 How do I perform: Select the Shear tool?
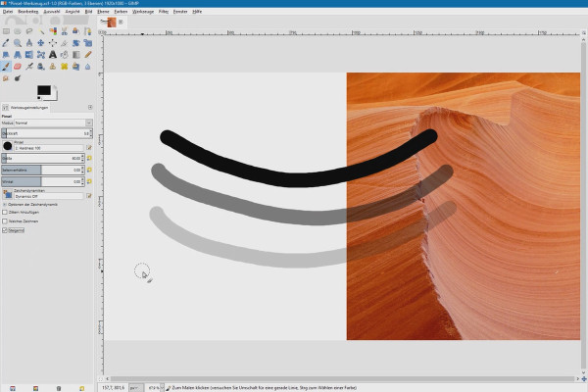pos(6,55)
